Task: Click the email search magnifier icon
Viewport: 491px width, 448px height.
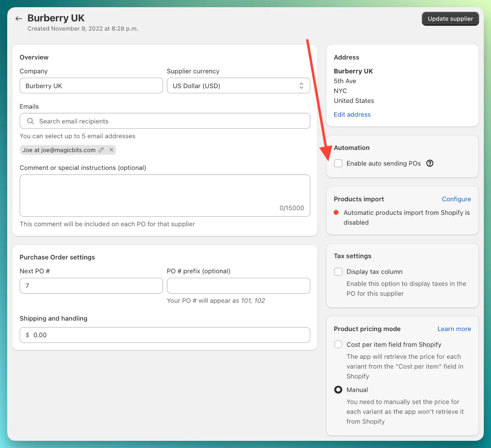Action: pos(31,121)
